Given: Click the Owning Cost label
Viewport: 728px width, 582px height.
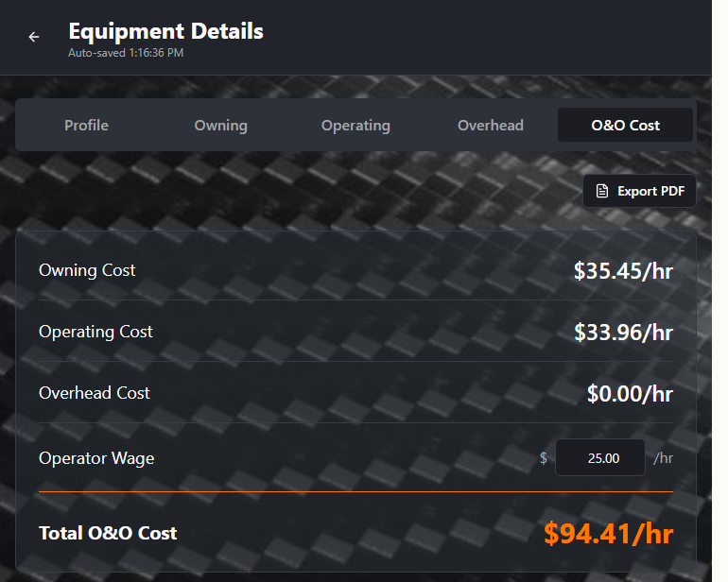Looking at the screenshot, I should pos(87,270).
